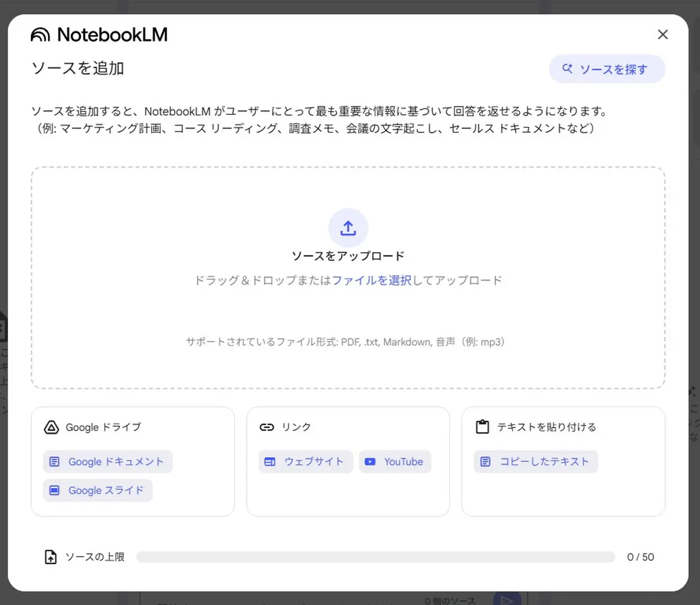Click the YouTube play icon

coord(370,462)
